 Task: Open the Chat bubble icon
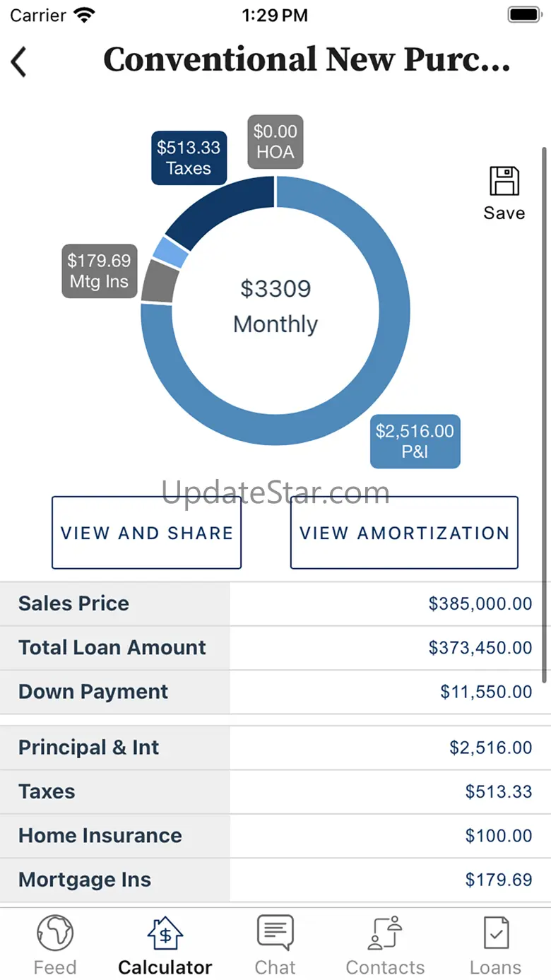(275, 933)
